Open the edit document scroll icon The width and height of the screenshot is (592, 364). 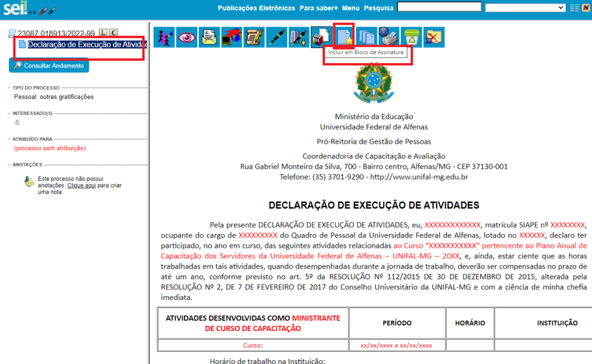click(x=254, y=37)
